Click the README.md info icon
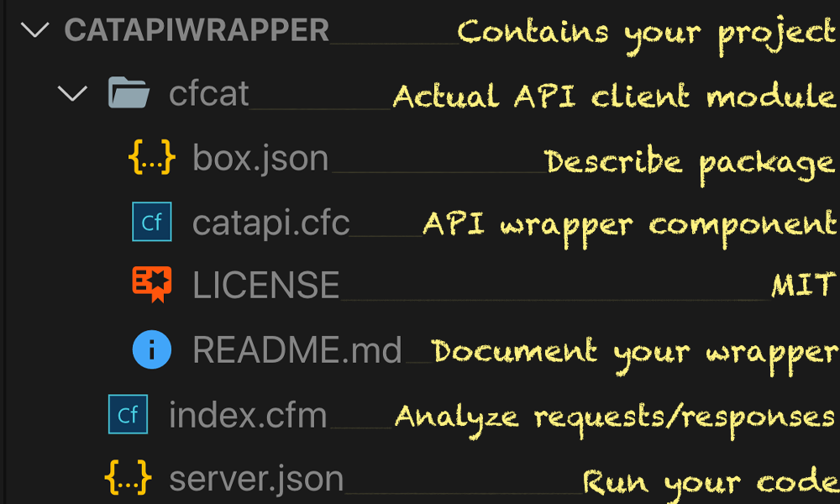 [151, 349]
